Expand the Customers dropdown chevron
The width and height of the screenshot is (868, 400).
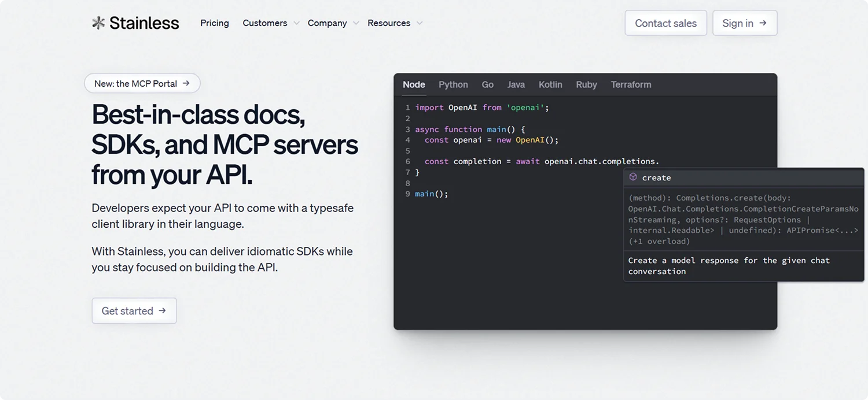pyautogui.click(x=296, y=23)
